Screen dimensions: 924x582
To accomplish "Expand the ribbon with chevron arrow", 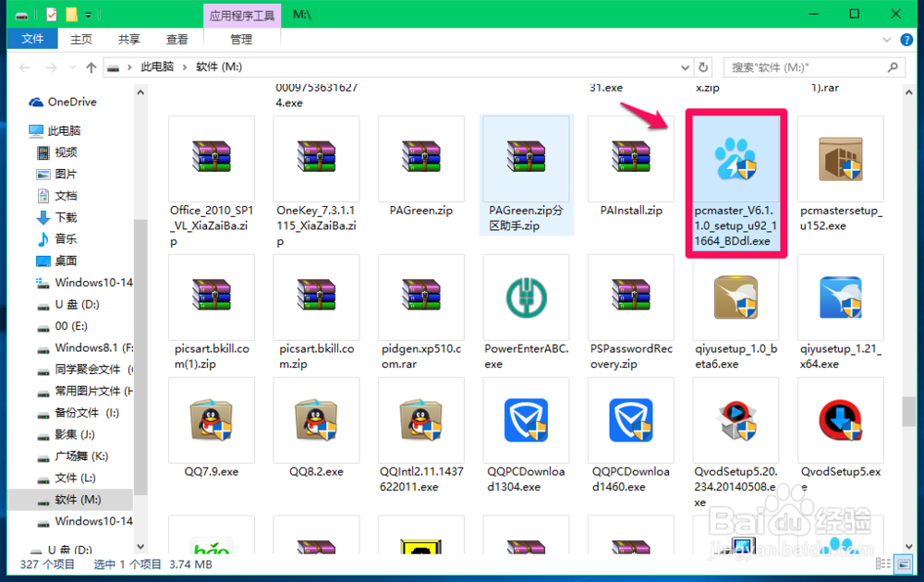I will (887, 40).
